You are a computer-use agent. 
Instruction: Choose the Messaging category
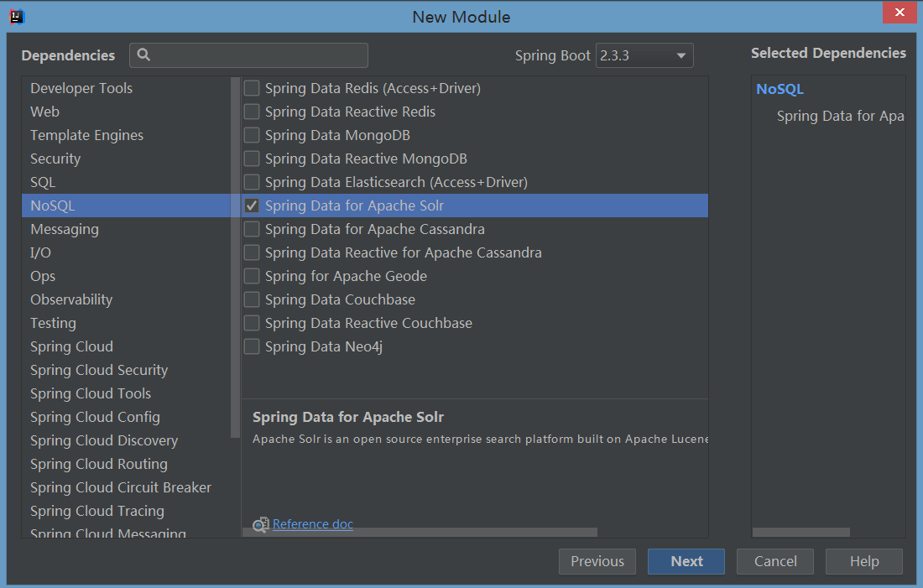(x=65, y=229)
